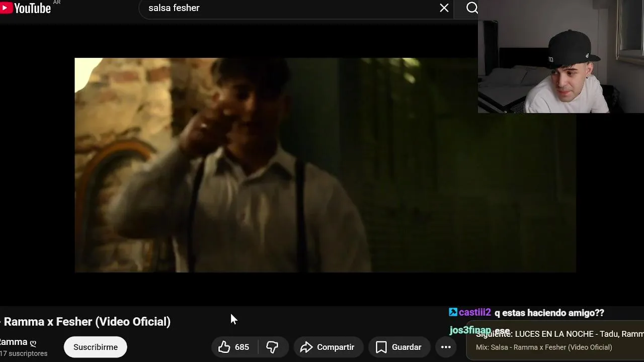Open next video "LUCES EN LA NOCHE"
The width and height of the screenshot is (644, 362).
click(560, 334)
